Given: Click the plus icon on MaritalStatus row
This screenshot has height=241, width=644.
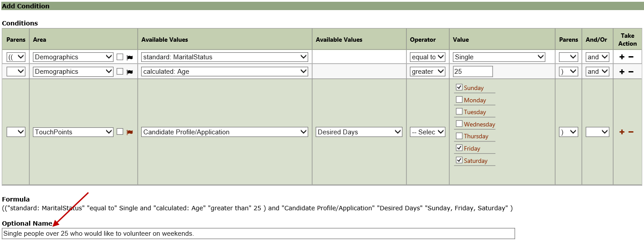Looking at the screenshot, I should coord(622,57).
